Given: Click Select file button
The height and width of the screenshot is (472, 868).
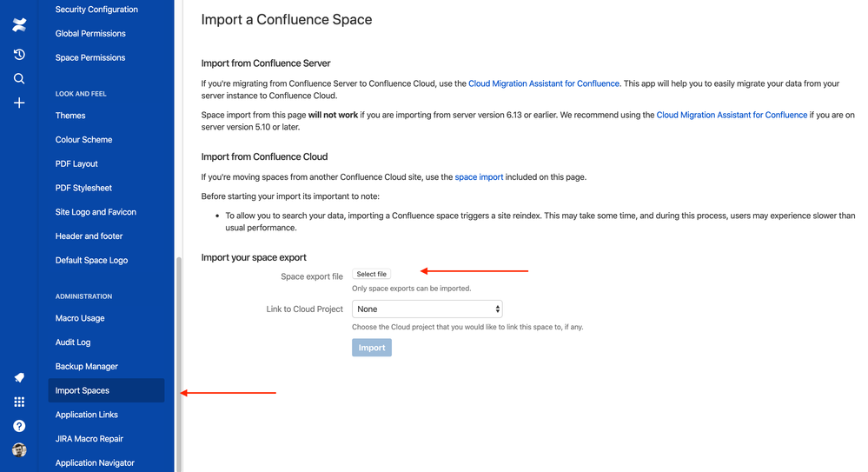Looking at the screenshot, I should 372,274.
